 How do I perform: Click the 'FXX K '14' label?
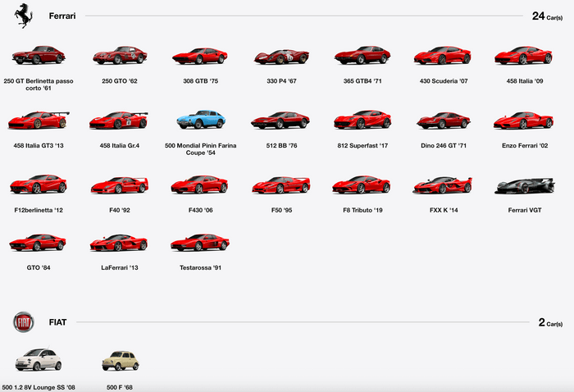[444, 210]
